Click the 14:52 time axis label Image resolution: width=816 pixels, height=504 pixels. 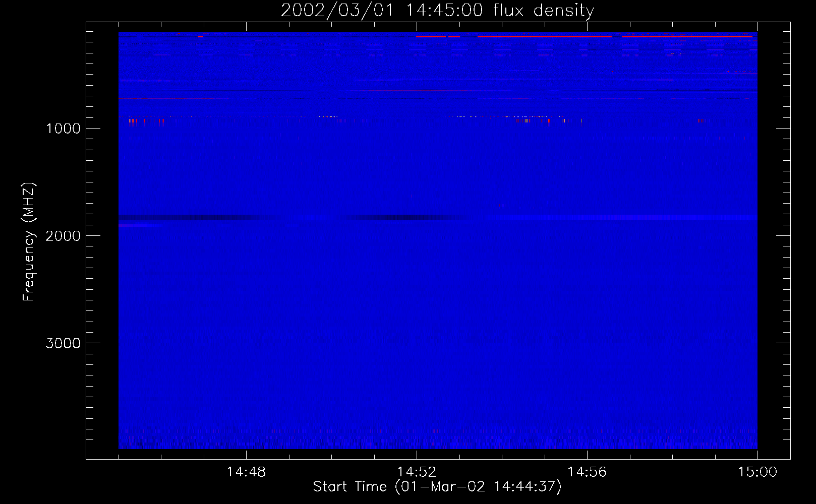(417, 472)
